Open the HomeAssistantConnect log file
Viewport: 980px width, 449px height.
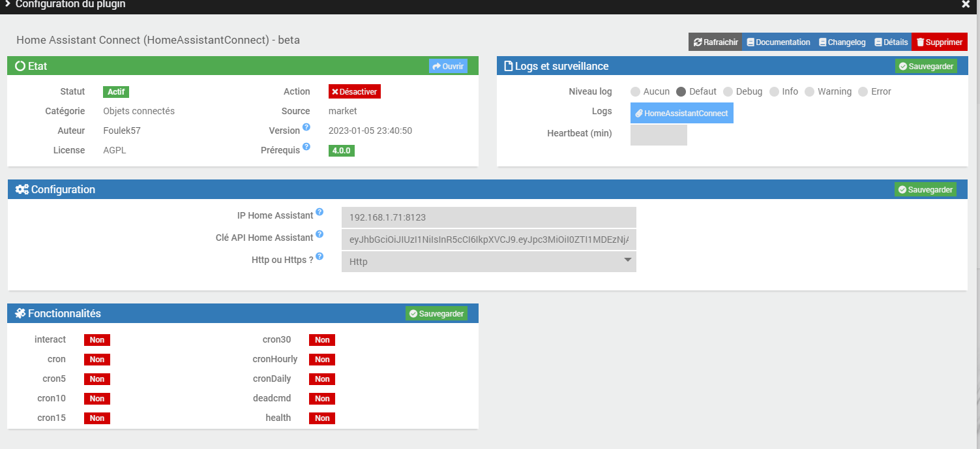pyautogui.click(x=682, y=113)
